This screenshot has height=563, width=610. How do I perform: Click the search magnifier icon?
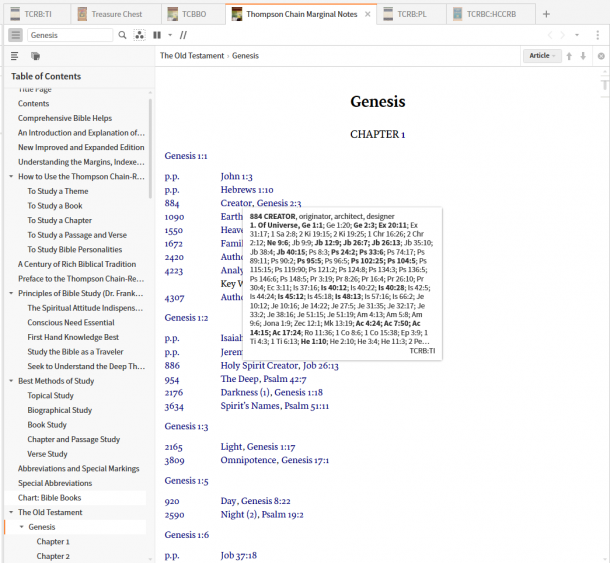(123, 35)
